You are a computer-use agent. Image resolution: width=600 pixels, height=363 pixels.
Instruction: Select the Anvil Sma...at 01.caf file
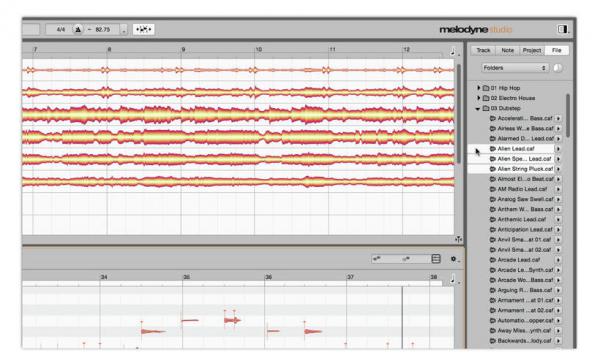(524, 239)
